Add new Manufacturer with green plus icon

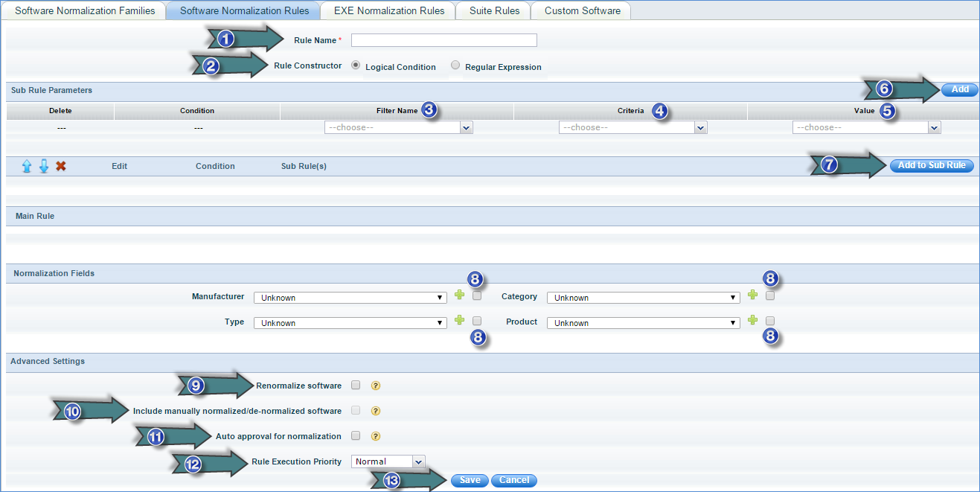459,295
